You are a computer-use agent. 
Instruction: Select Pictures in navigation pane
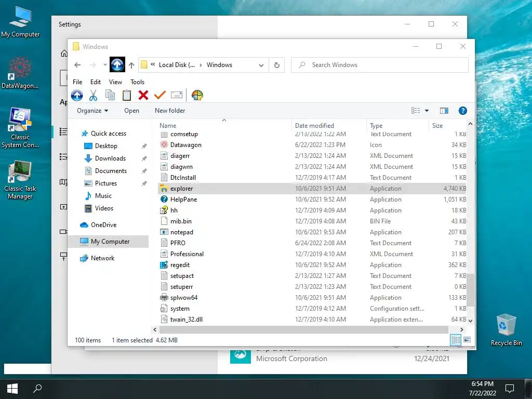pyautogui.click(x=106, y=183)
